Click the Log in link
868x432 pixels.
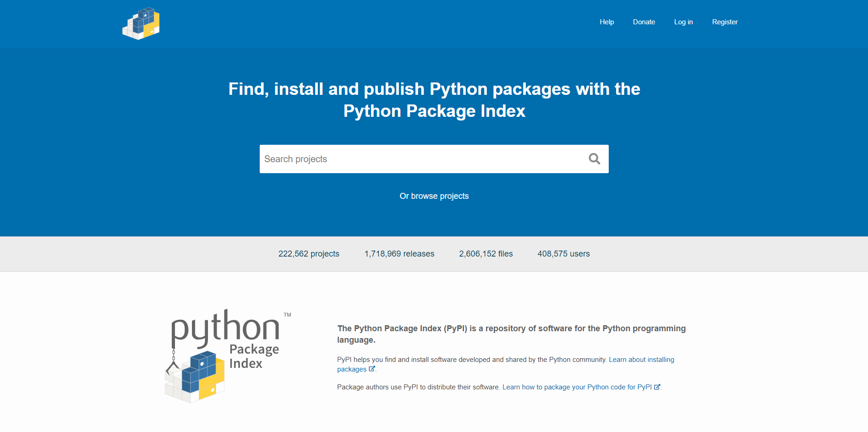pyautogui.click(x=683, y=22)
